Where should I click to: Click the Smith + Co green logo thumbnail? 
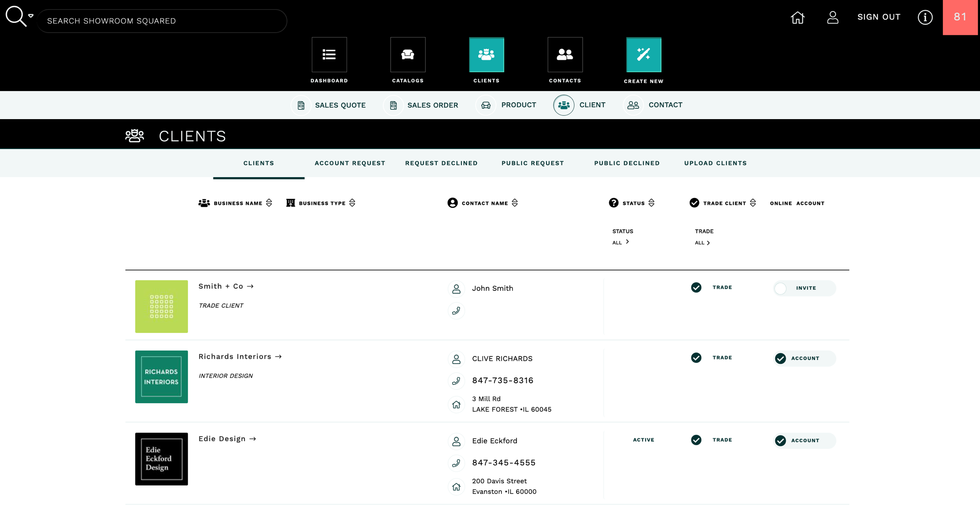161,306
